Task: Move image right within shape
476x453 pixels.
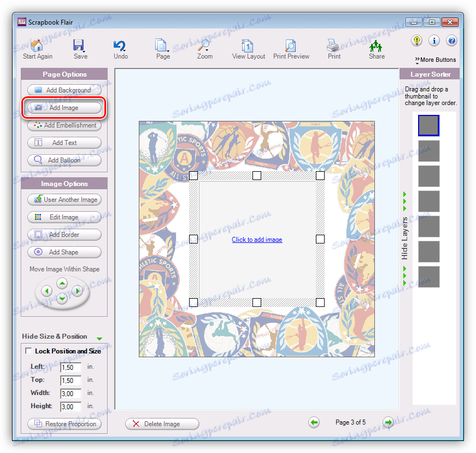Action: point(78,291)
